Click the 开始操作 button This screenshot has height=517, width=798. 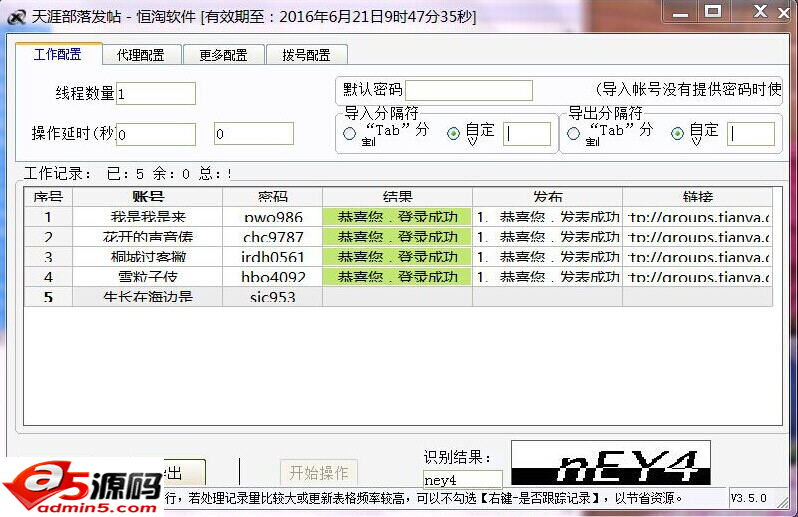coord(319,473)
